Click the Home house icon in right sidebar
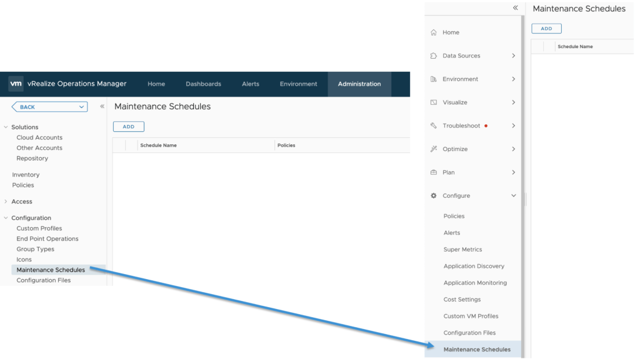The height and width of the screenshot is (364, 640). click(434, 32)
